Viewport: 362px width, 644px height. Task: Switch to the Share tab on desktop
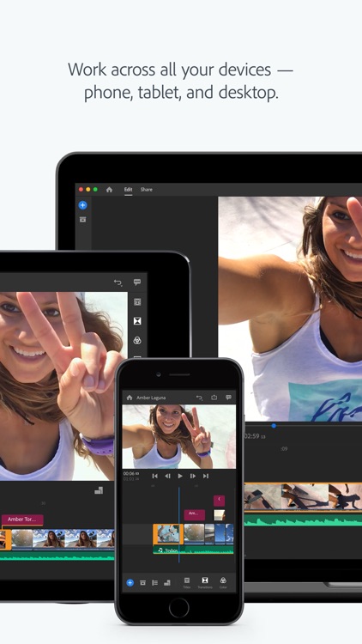pos(146,190)
